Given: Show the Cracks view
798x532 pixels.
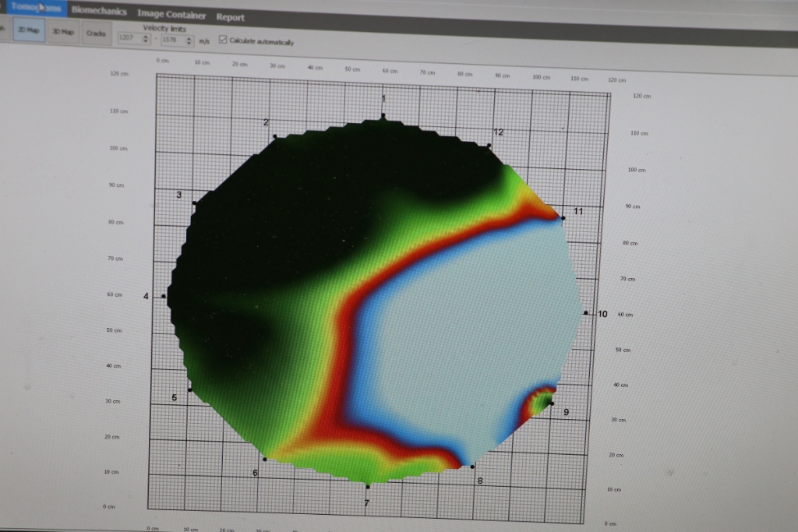Looking at the screenshot, I should [97, 33].
